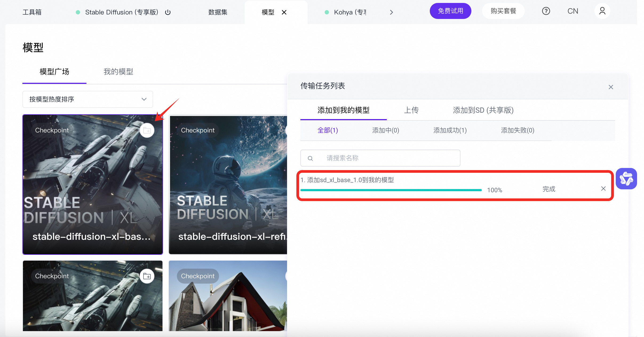Focus the 请搜索名称 search field
This screenshot has height=337, width=644.
click(387, 158)
